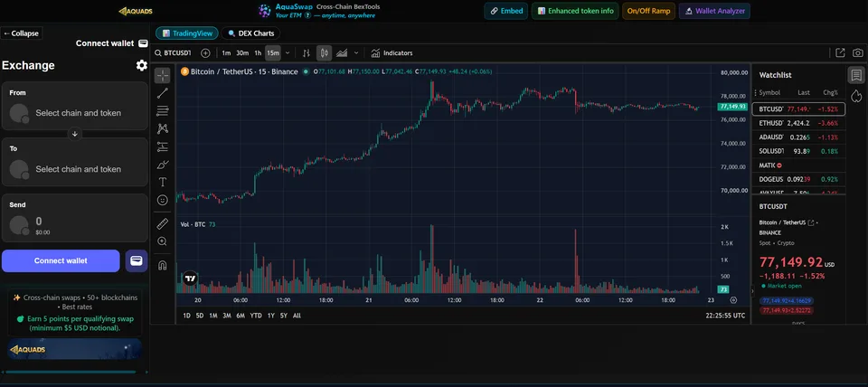Set chart range to 1D

[x=186, y=316]
